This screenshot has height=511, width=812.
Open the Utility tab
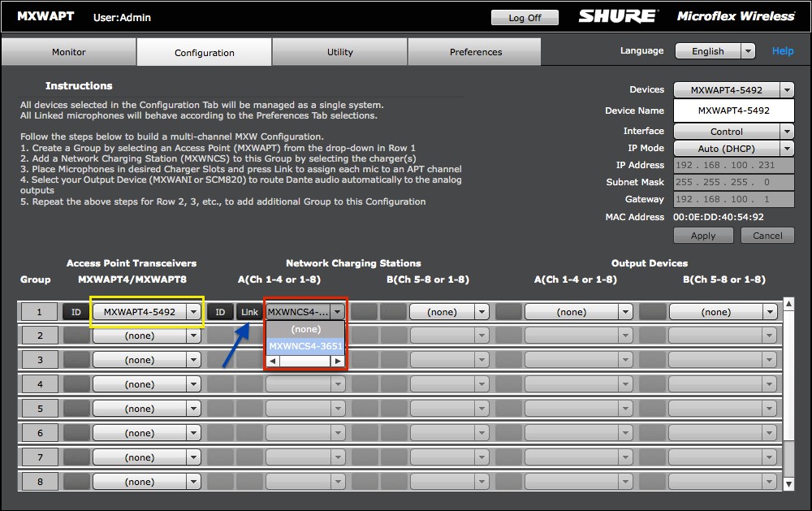(x=339, y=52)
